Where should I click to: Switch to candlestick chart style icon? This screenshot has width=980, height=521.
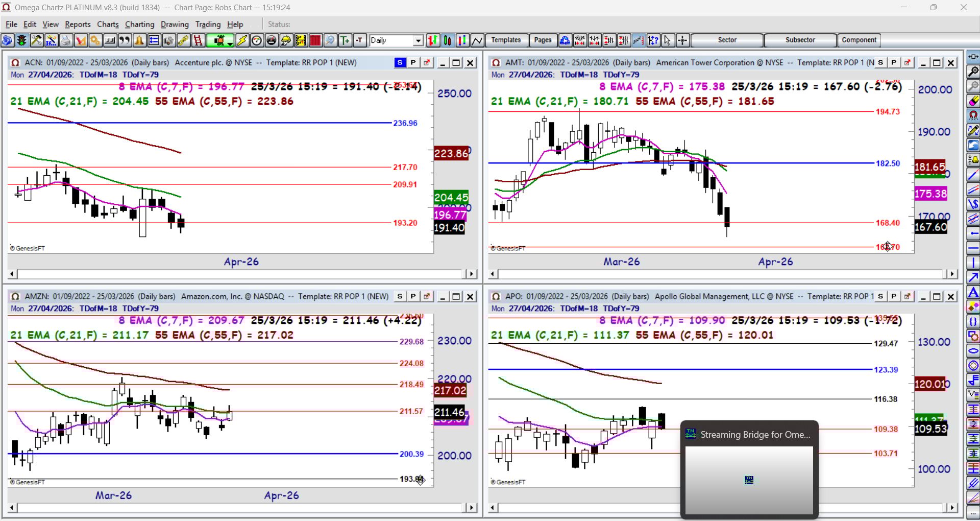point(448,40)
